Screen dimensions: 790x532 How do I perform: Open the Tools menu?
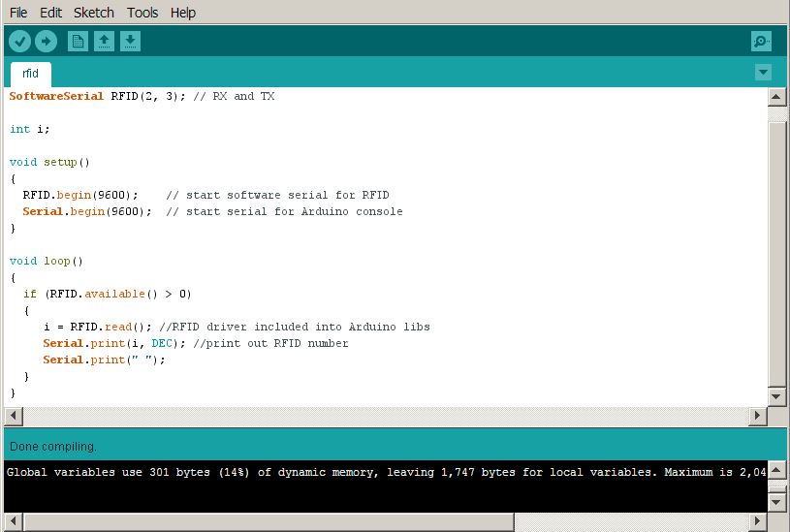point(142,13)
